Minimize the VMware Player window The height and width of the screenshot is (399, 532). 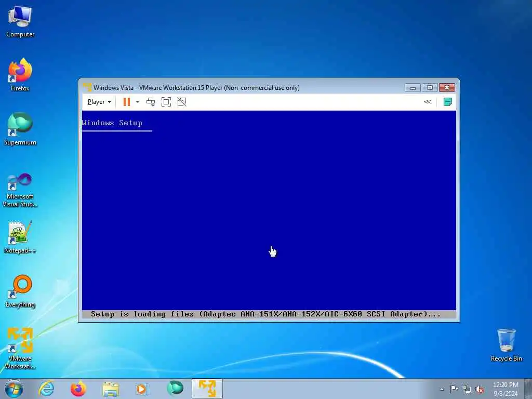tap(413, 87)
